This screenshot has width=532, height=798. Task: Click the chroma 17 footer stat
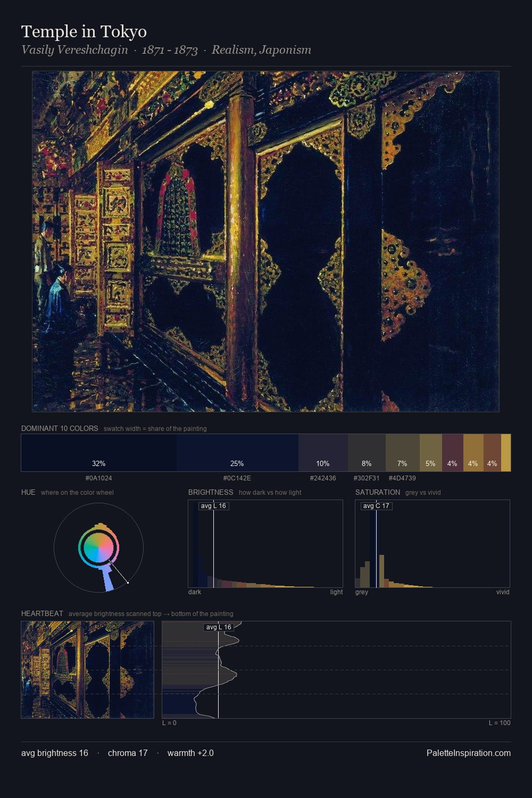point(128,753)
